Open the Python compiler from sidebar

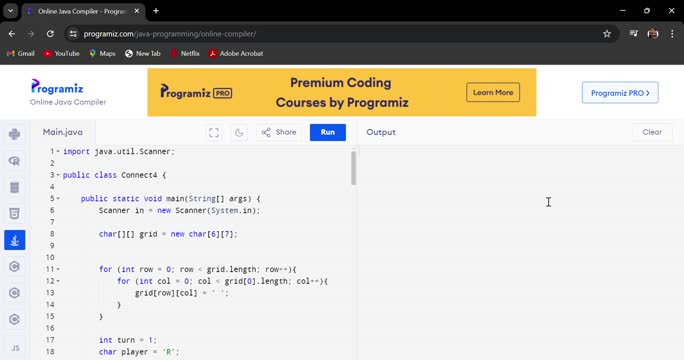click(x=14, y=134)
